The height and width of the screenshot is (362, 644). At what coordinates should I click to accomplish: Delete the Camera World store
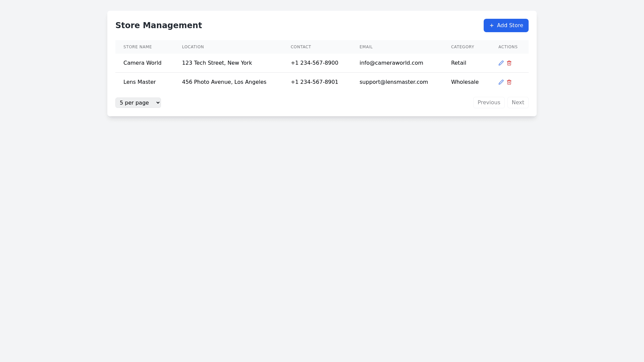(x=509, y=63)
